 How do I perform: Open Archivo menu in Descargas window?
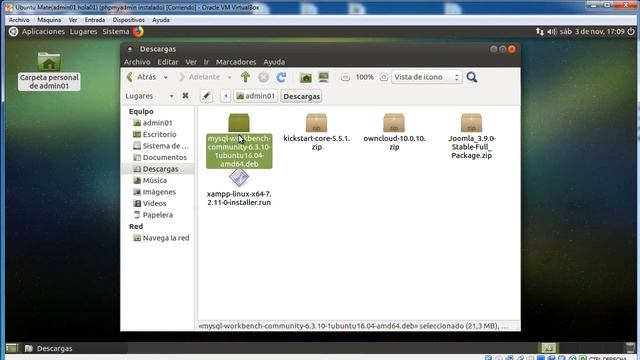137,62
